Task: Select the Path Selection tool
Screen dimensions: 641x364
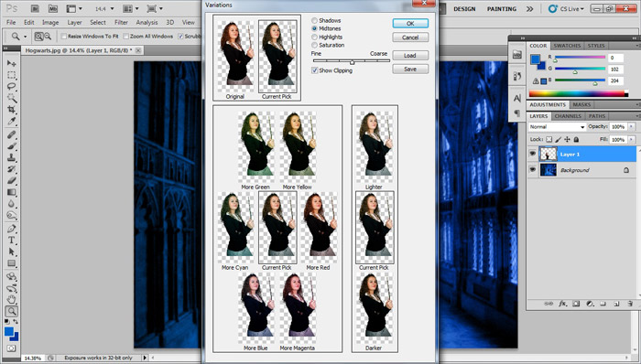Action: [11, 252]
